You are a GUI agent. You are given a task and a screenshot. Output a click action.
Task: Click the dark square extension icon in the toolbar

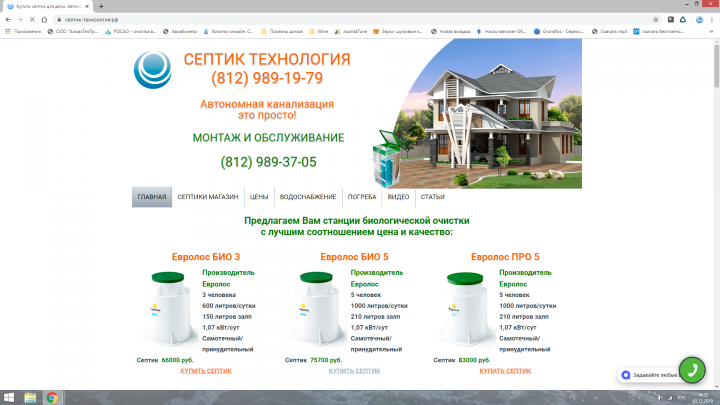[x=671, y=20]
